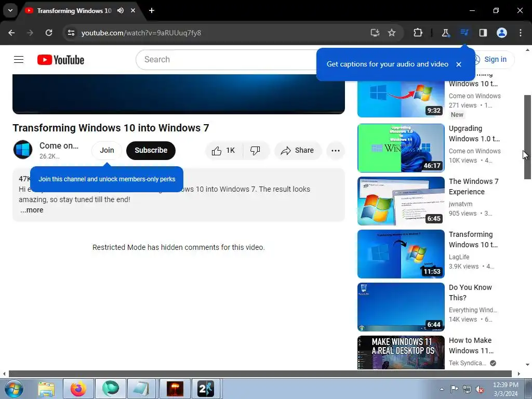Click the Everything Wind... channel name
Image resolution: width=532 pixels, height=399 pixels.
(473, 310)
